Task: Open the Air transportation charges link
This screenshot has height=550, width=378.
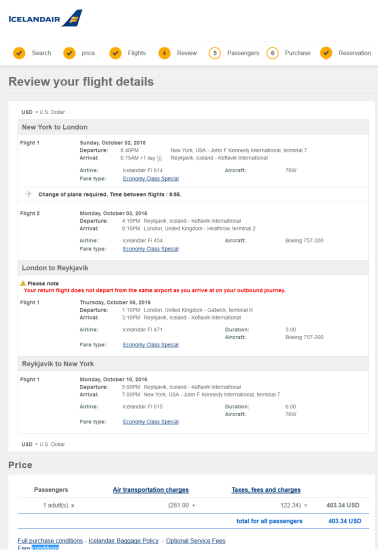Action: (151, 490)
